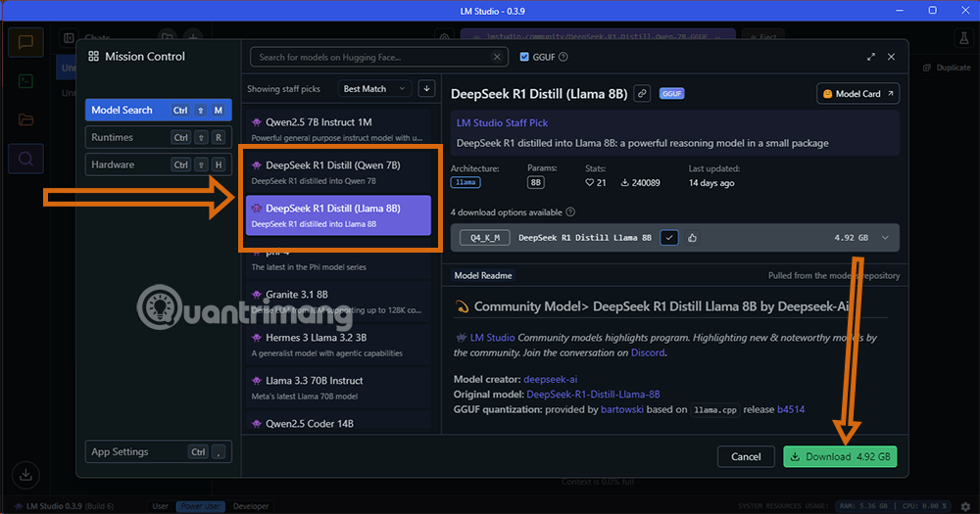Click download count stat 240089
This screenshot has width=980, height=514.
click(640, 183)
